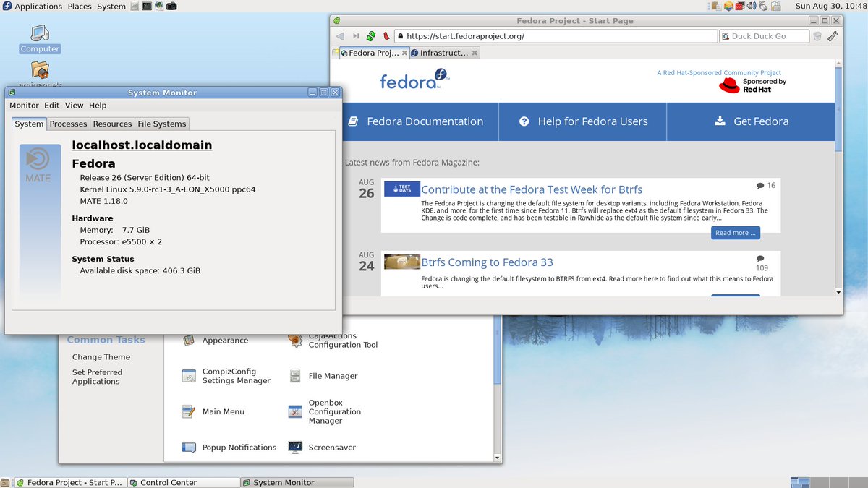Click the browser trash bin icon

tap(817, 36)
